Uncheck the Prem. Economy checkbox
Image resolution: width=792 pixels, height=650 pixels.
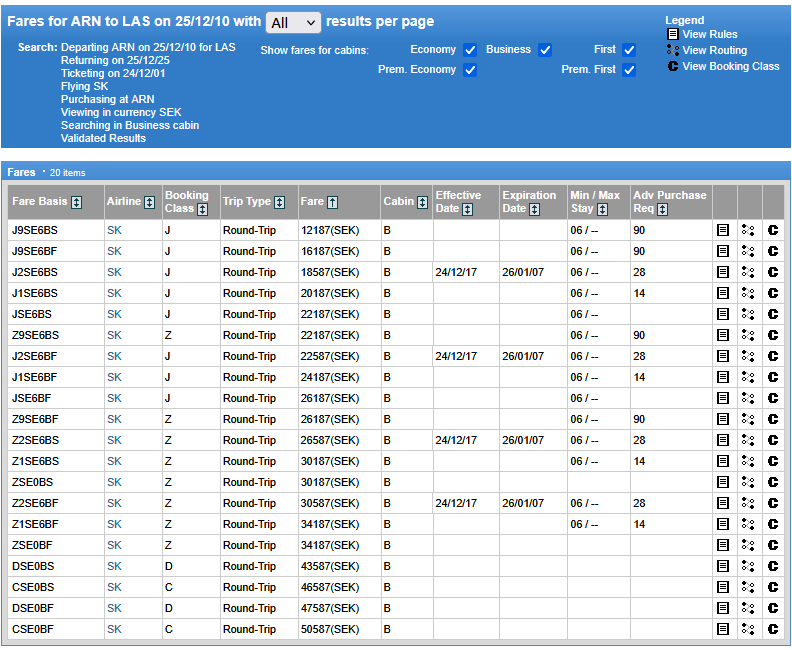click(x=470, y=70)
